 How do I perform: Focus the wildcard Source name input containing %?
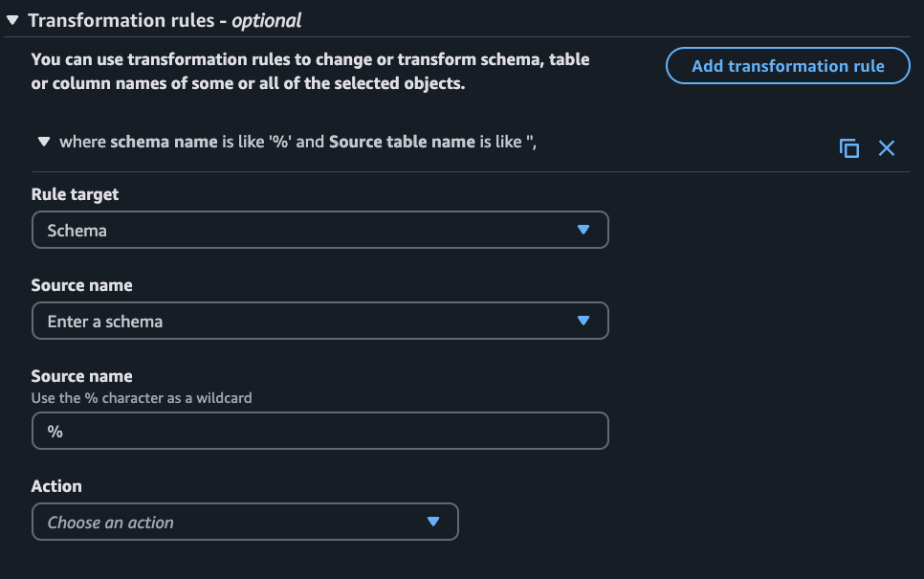click(x=319, y=432)
